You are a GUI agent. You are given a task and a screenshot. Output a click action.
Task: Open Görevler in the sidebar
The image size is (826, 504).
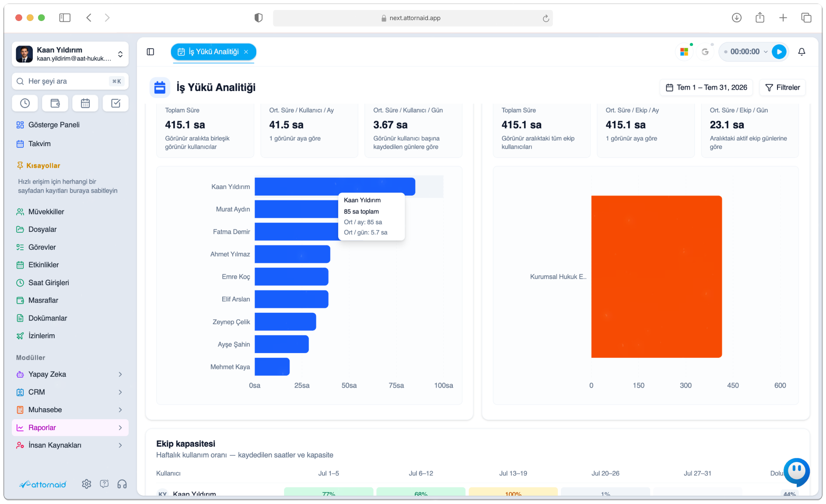(x=70, y=247)
